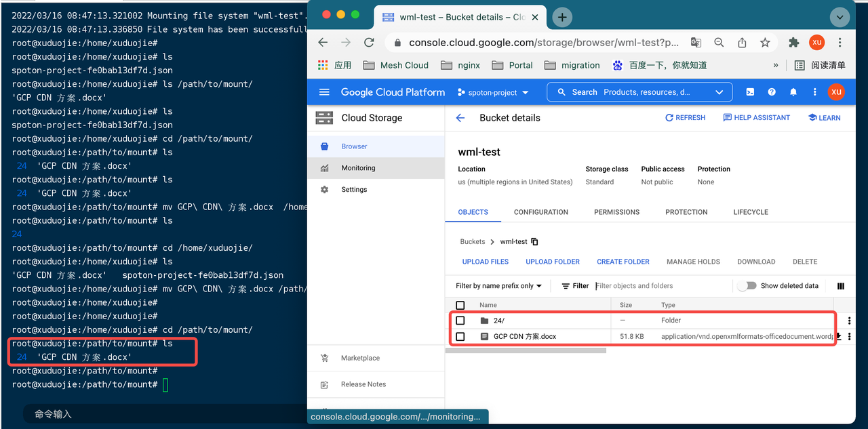Open HELP ASSISTANT panel
The image size is (868, 429).
(x=757, y=118)
